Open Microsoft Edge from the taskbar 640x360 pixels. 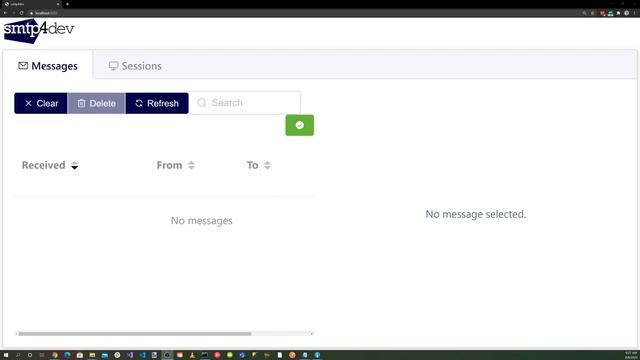click(67, 355)
